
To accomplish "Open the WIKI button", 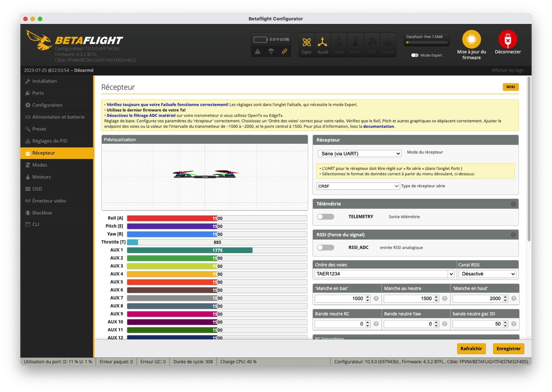I will pos(511,87).
